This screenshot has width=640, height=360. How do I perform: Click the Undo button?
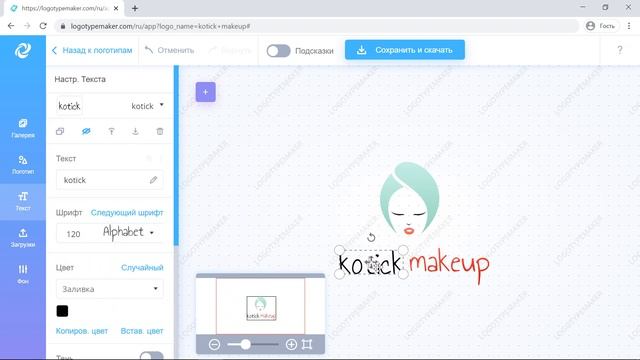pyautogui.click(x=169, y=50)
